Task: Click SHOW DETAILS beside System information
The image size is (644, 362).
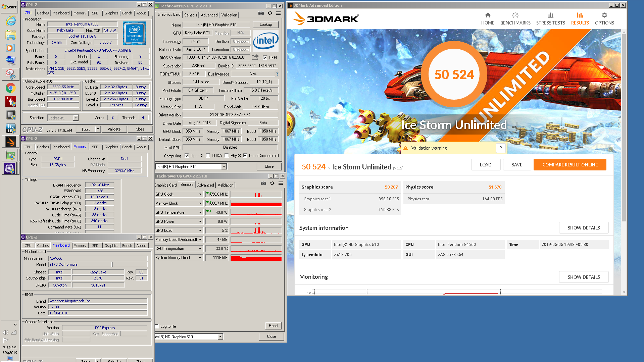Action: tap(584, 228)
